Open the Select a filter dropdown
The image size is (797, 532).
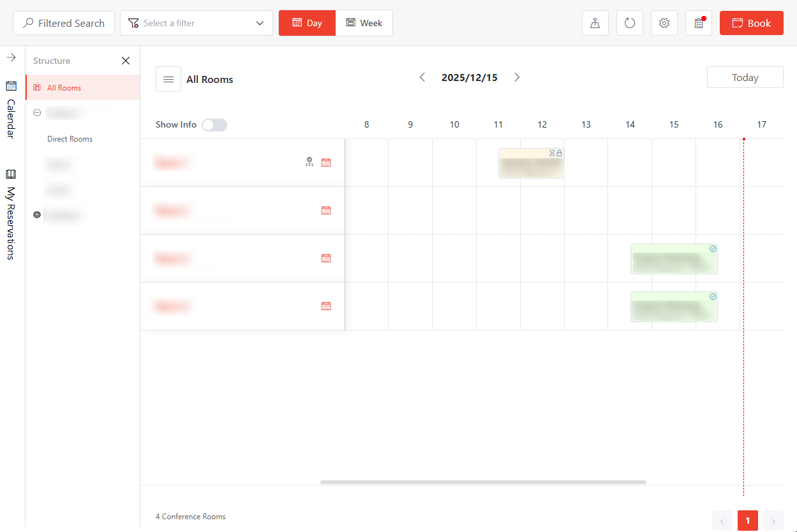[196, 22]
